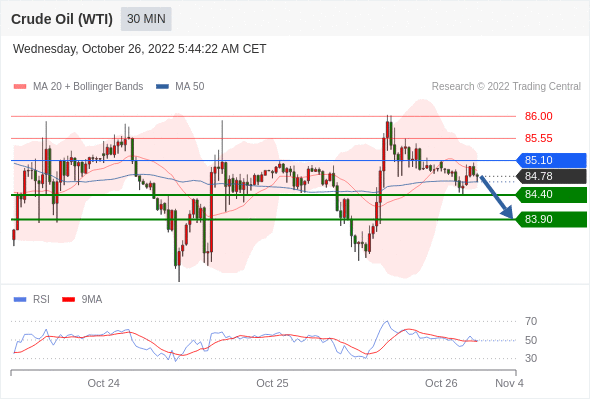This screenshot has width=590, height=400.
Task: Click the 9MA legend label
Action: [92, 300]
